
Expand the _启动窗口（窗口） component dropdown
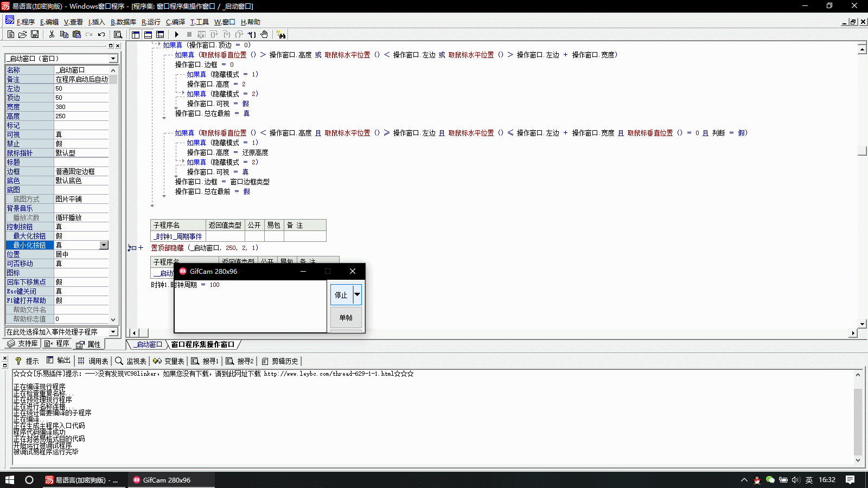click(x=113, y=59)
